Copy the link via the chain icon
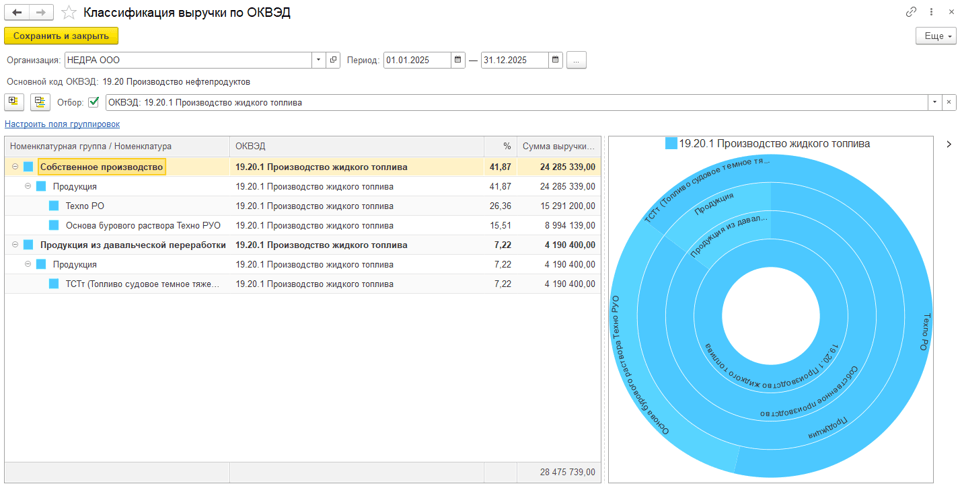Screen dimensions: 960x488 [x=911, y=12]
